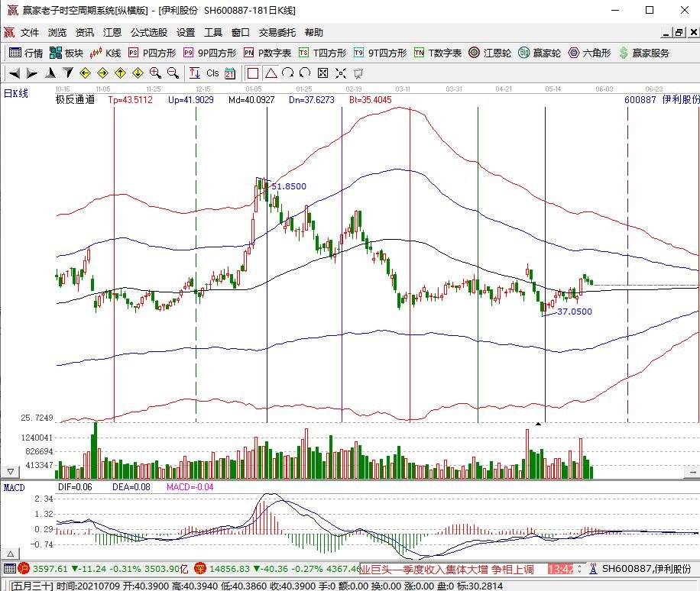Zoom out with the minus magnifier
700x591 pixels.
point(173,73)
